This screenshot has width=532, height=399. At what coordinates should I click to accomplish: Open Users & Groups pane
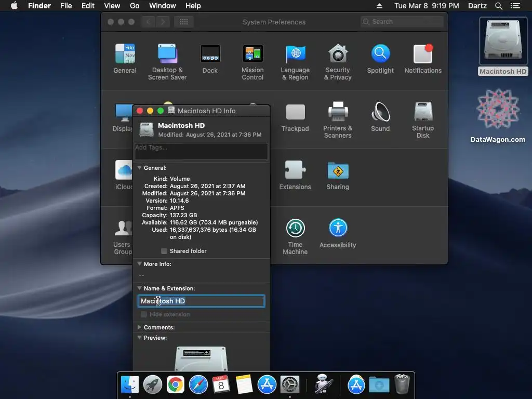tap(123, 236)
